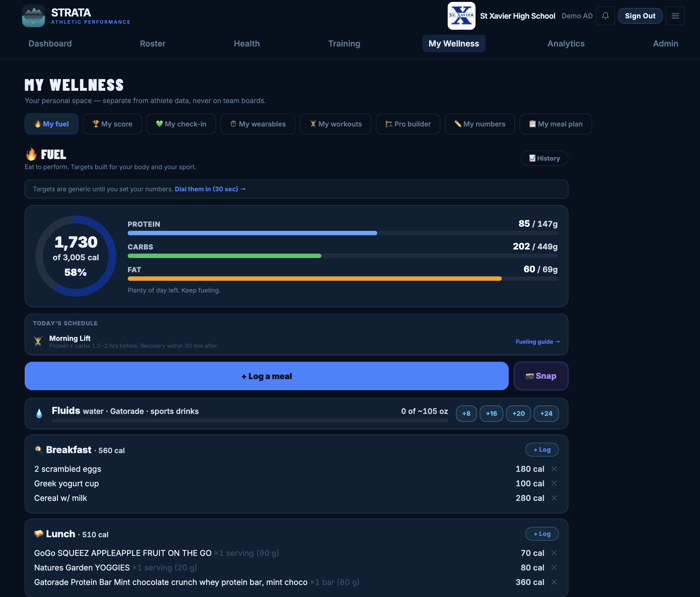Delete the Natures Garden YOGGIES entry
The height and width of the screenshot is (597, 700).
(x=554, y=567)
